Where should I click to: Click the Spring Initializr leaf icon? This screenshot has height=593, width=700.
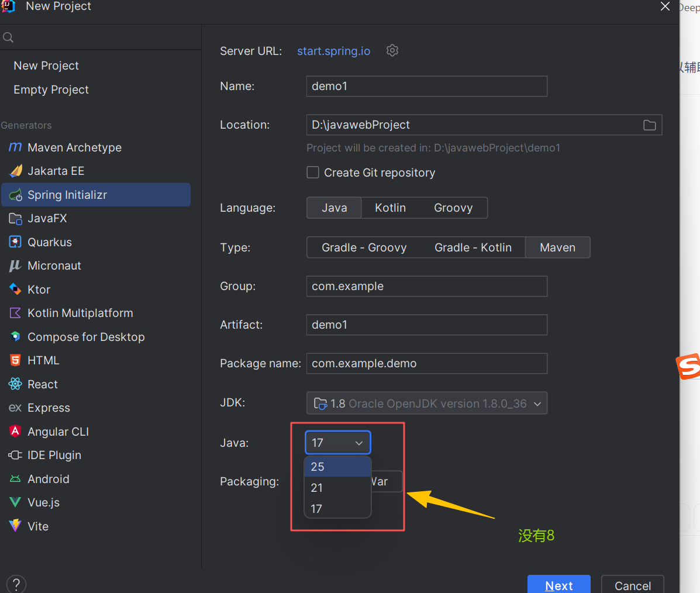15,195
